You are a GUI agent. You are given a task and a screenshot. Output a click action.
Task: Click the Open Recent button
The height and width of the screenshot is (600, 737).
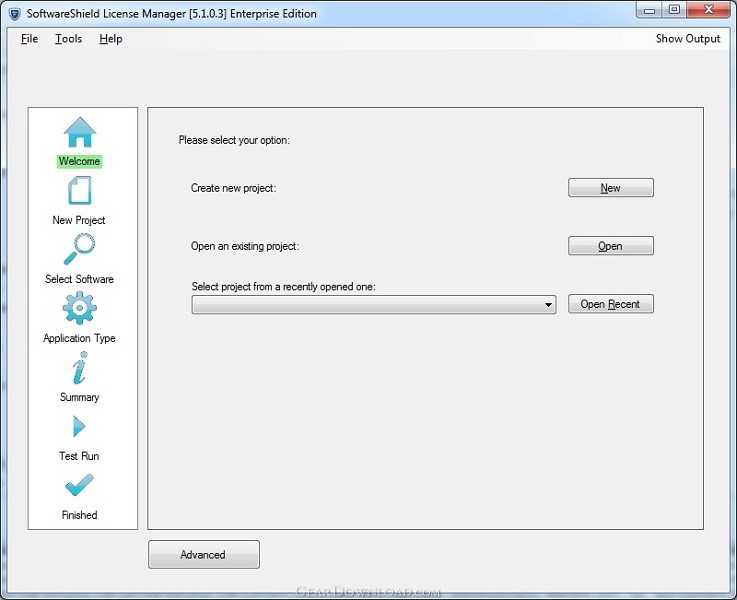[611, 304]
